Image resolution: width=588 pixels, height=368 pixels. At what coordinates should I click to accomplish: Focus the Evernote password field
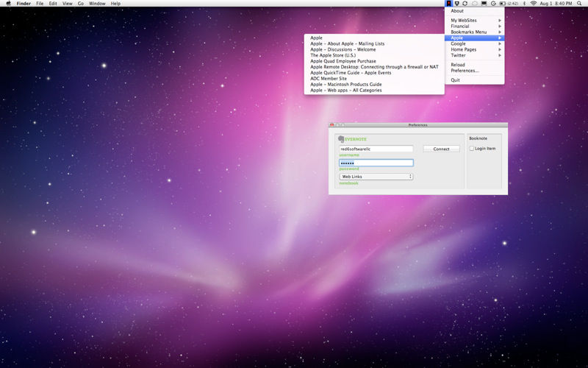click(376, 163)
